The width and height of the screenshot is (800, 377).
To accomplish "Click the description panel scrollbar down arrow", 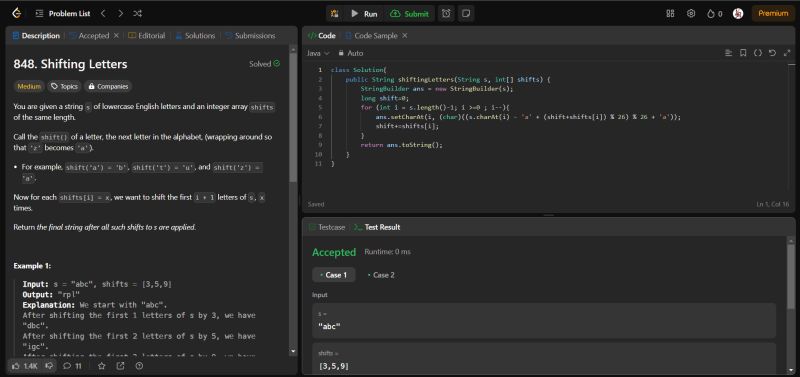I will click(x=293, y=351).
